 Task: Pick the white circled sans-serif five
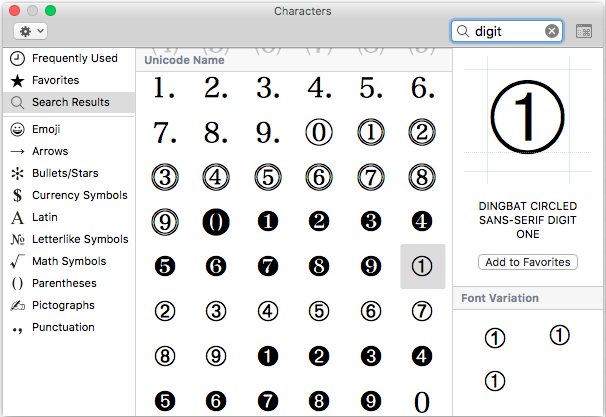pyautogui.click(x=319, y=311)
